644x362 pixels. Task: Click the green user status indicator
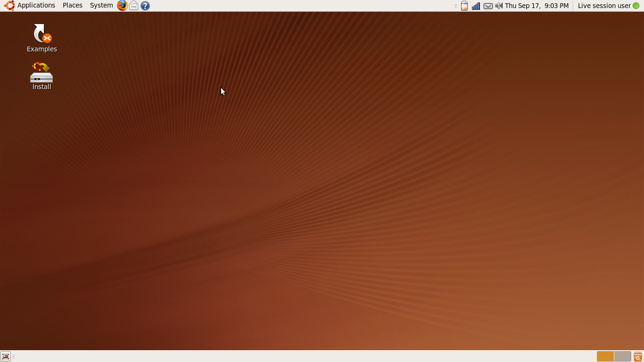tap(636, 6)
